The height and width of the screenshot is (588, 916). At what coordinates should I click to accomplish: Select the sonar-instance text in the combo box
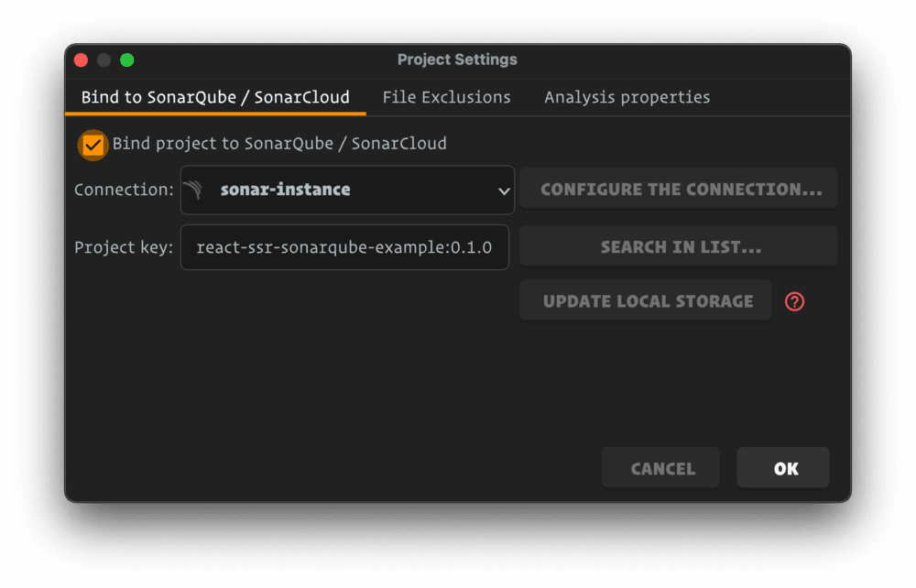pos(285,190)
